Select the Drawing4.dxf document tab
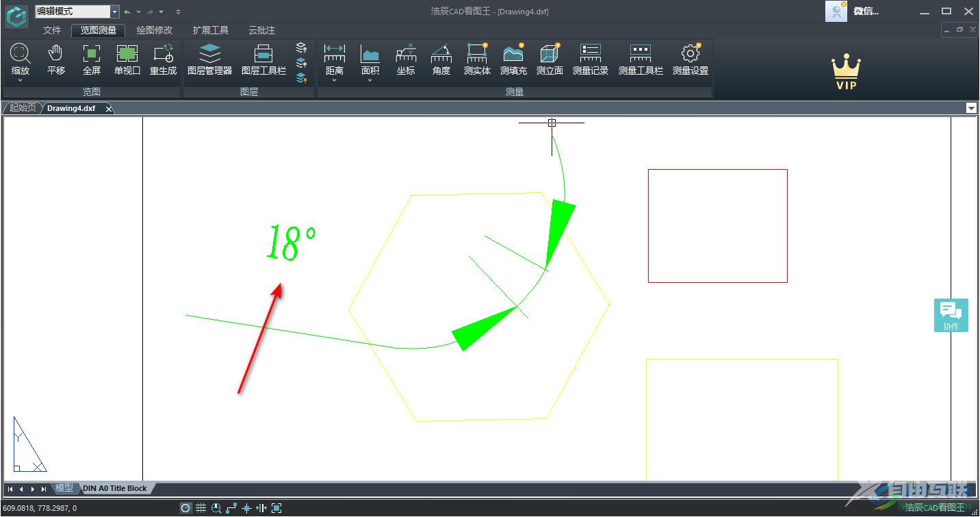Screen dimensions: 980x517 click(x=71, y=108)
